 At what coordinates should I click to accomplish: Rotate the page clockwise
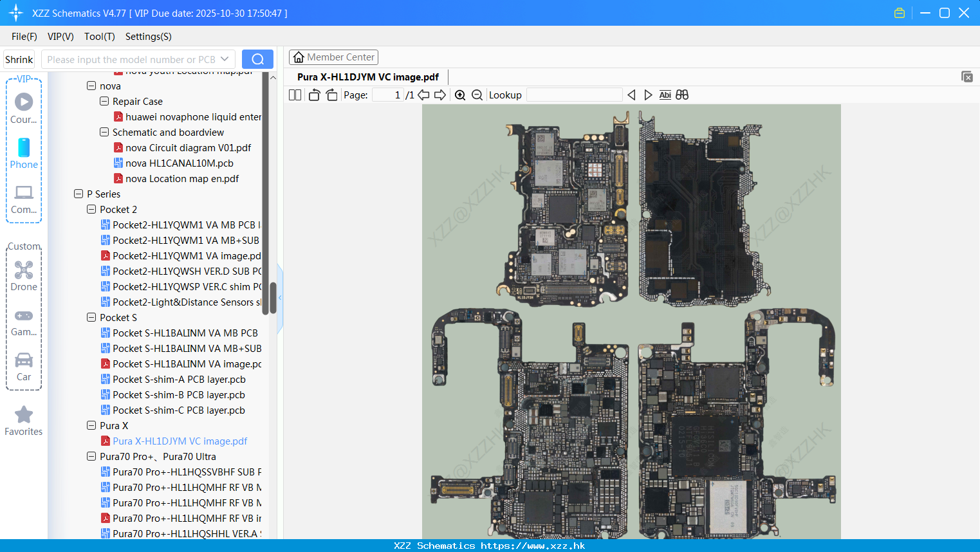click(331, 95)
